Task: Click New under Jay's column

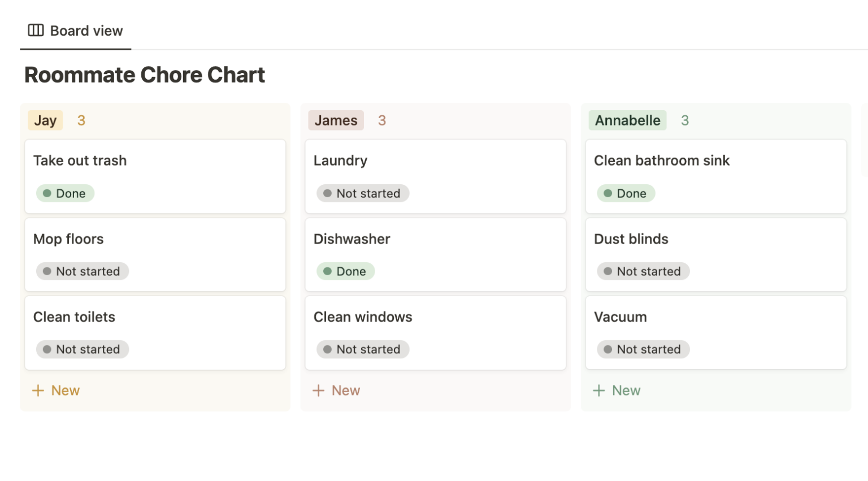Action: (66, 391)
